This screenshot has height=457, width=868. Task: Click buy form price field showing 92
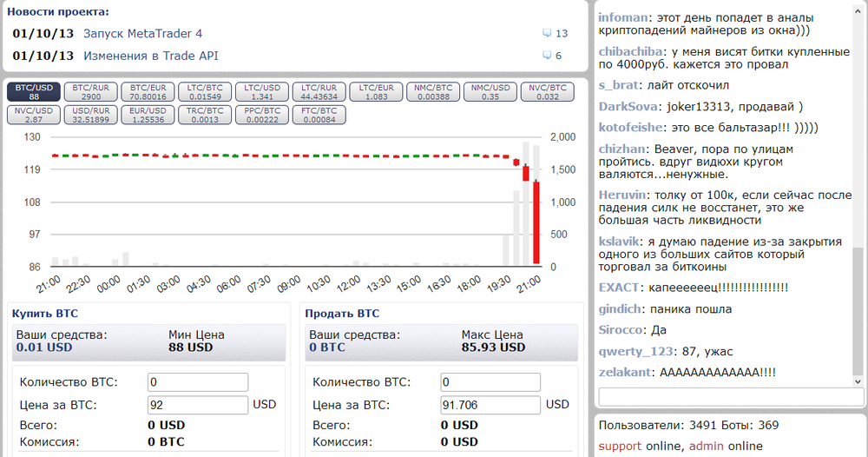point(198,405)
